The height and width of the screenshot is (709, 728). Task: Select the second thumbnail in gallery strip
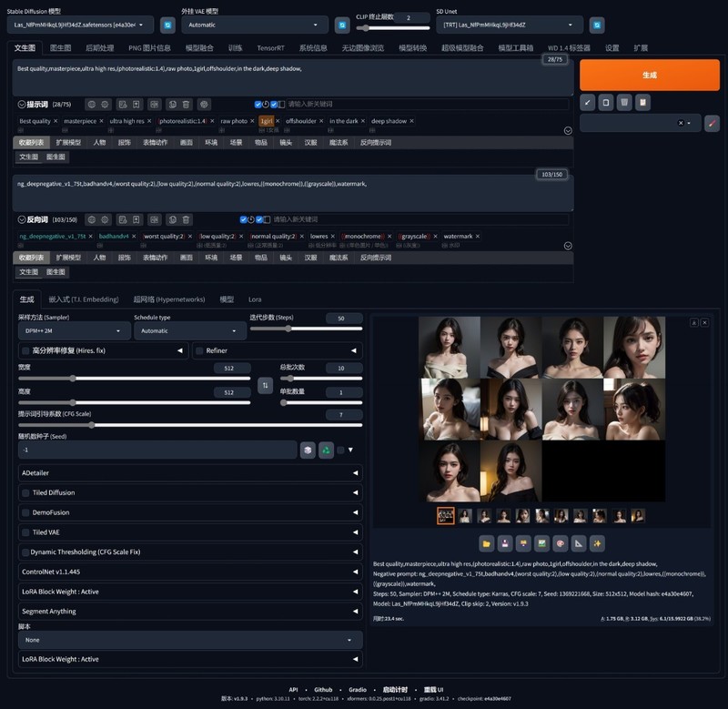pyautogui.click(x=465, y=516)
